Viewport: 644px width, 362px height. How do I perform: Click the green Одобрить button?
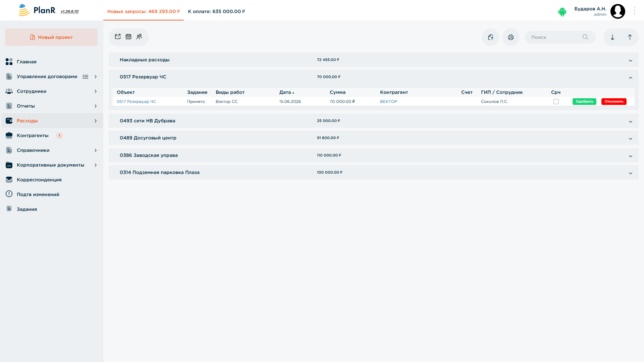click(584, 102)
